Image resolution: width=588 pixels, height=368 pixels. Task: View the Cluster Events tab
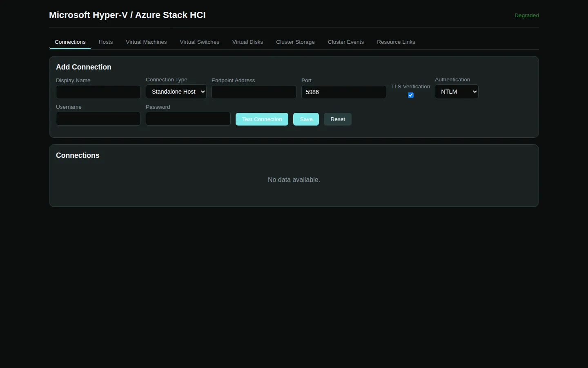(346, 42)
